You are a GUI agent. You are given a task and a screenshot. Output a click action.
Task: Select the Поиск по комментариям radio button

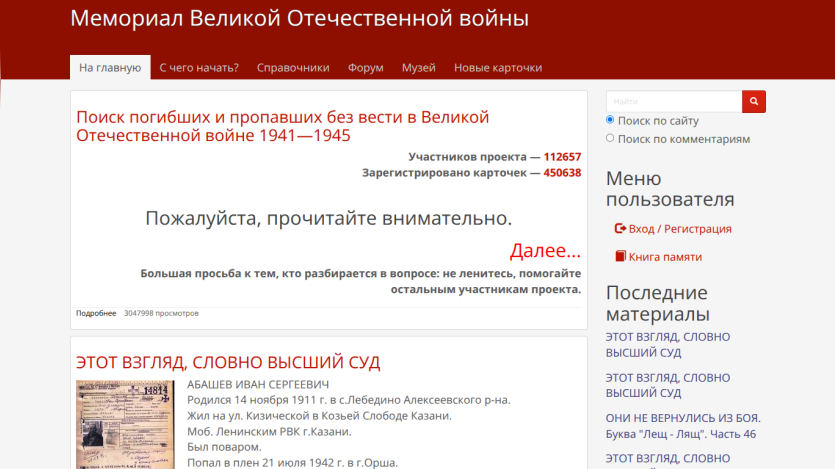point(610,138)
